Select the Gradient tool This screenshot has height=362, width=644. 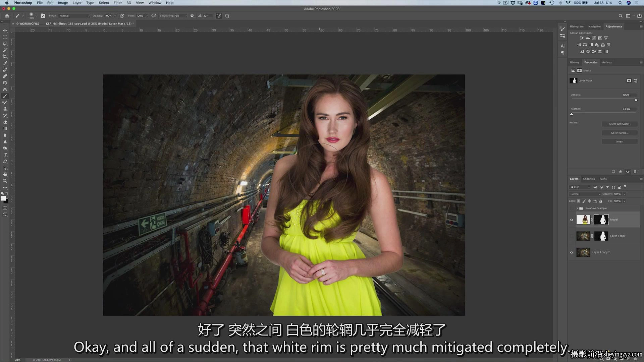(x=5, y=128)
